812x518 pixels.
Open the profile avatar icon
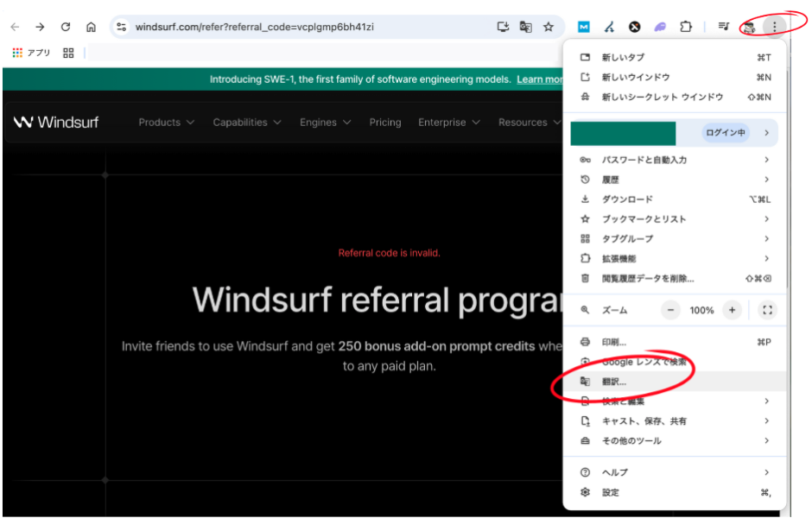tap(749, 28)
